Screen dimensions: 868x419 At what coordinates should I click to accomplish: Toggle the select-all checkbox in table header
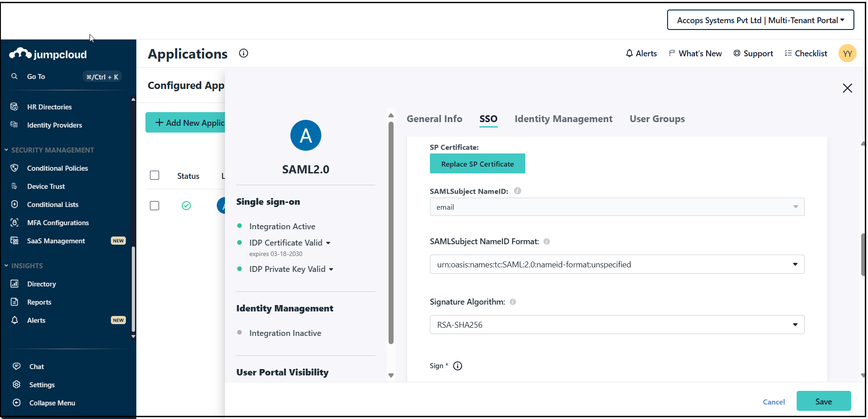tap(155, 175)
